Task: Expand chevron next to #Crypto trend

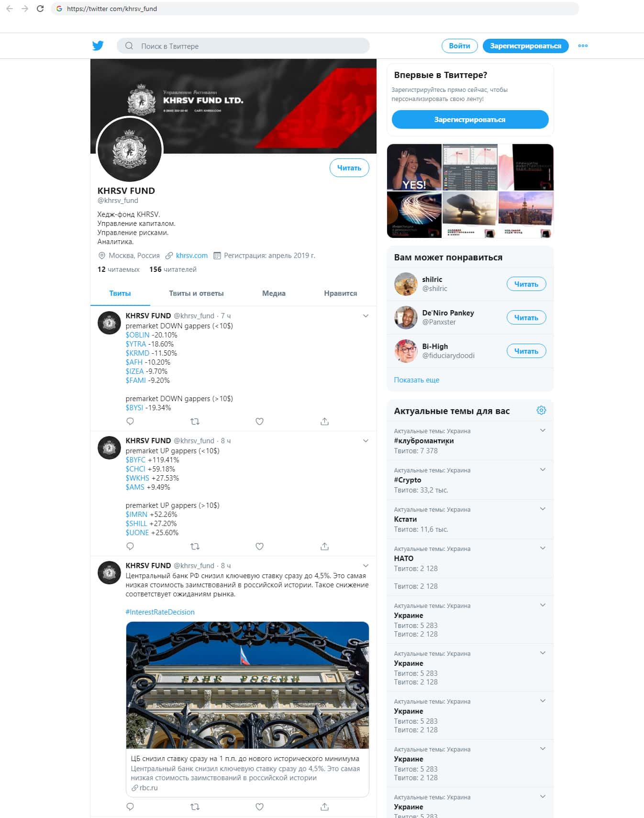Action: point(543,470)
